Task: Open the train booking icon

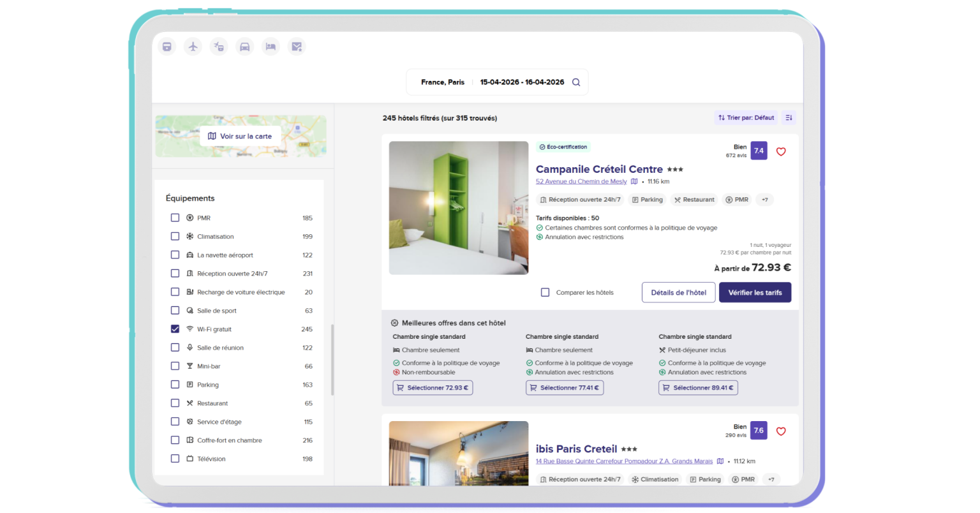Action: point(167,47)
